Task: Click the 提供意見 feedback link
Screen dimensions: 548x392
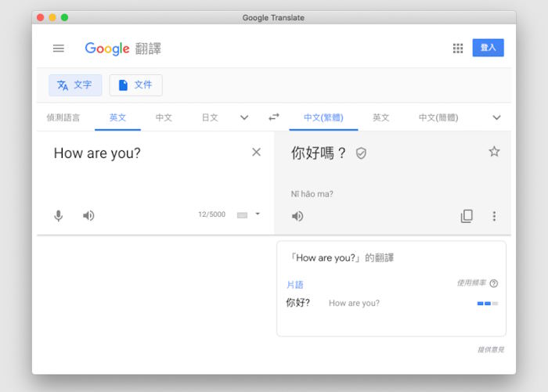Action: point(491,350)
